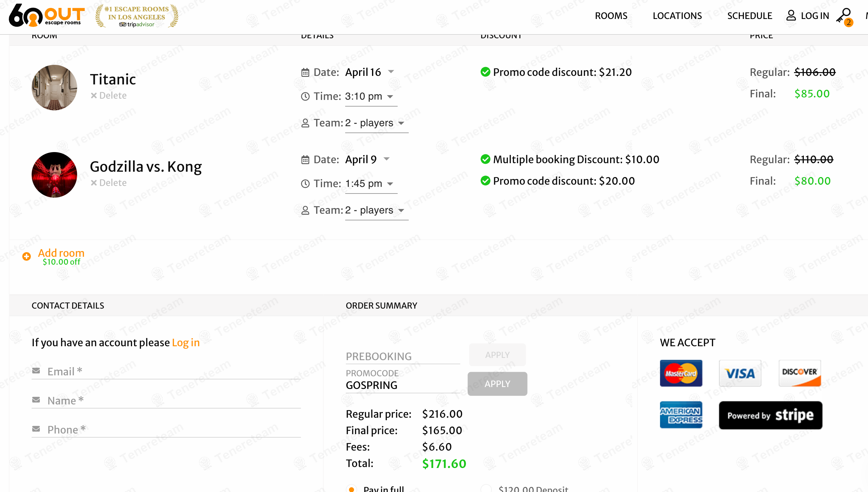Click the user account icon
This screenshot has height=492, width=868.
(x=791, y=15)
